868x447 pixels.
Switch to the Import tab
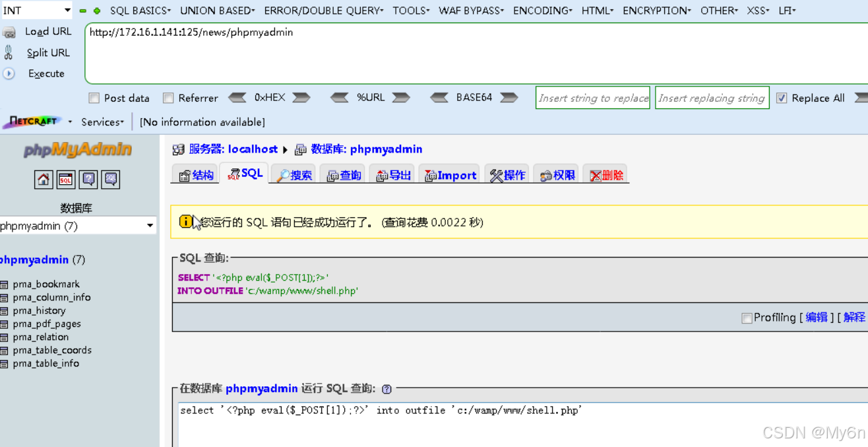click(x=450, y=175)
